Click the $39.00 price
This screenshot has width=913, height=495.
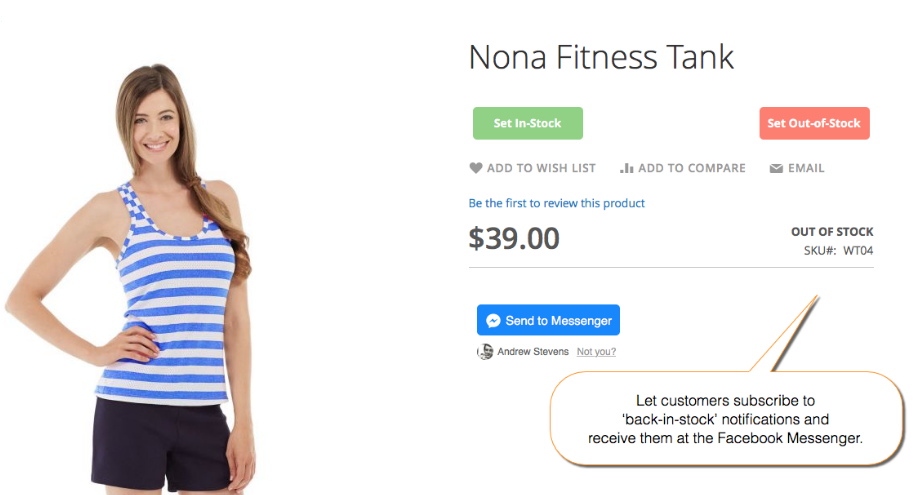[x=514, y=239]
